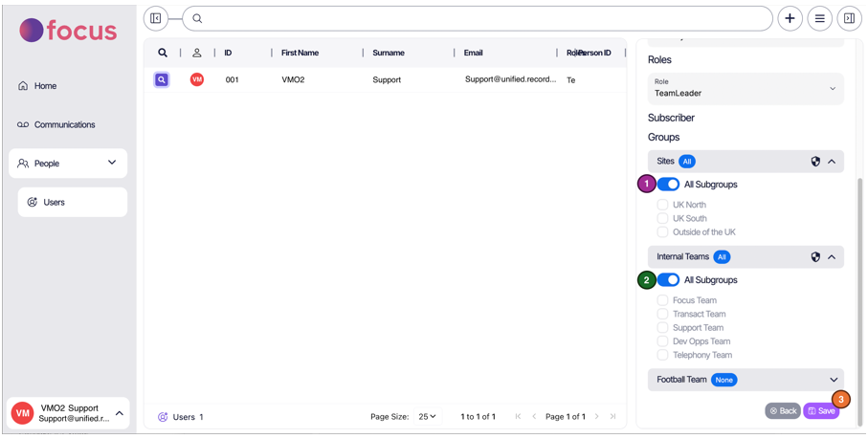Toggle All Subgroups switch under Sites
The width and height of the screenshot is (868, 439).
coord(668,185)
